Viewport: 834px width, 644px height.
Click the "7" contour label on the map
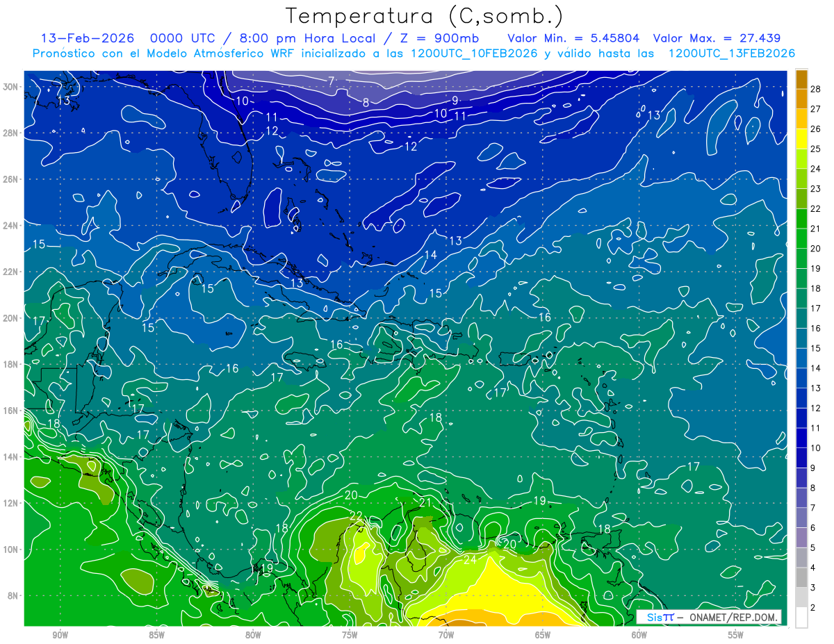click(332, 81)
